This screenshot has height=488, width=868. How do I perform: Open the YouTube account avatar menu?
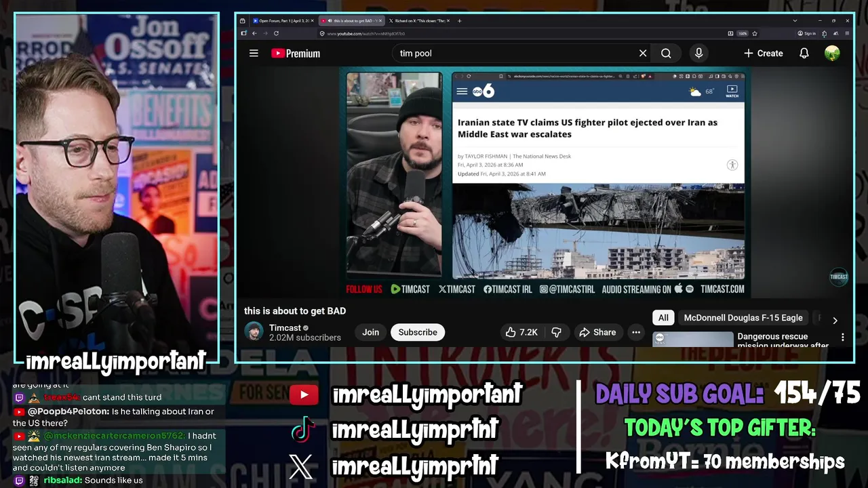click(832, 54)
